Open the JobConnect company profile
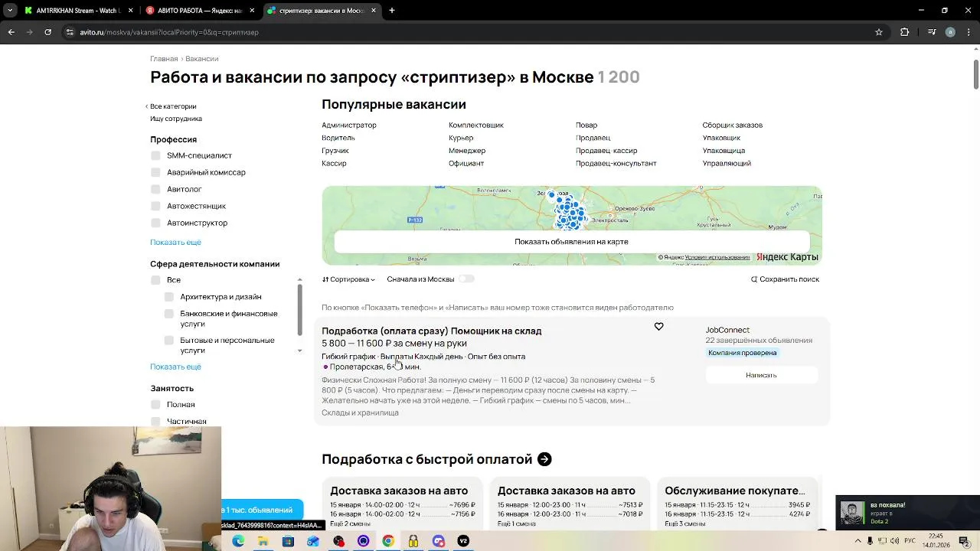Image resolution: width=980 pixels, height=551 pixels. (x=727, y=330)
